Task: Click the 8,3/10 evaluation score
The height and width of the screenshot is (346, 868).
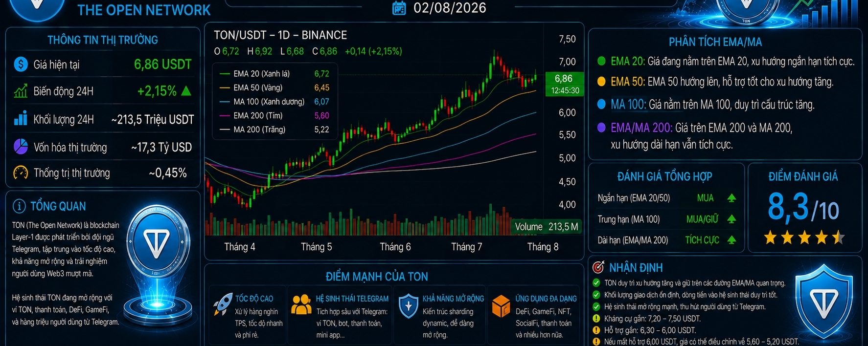Action: coord(803,207)
